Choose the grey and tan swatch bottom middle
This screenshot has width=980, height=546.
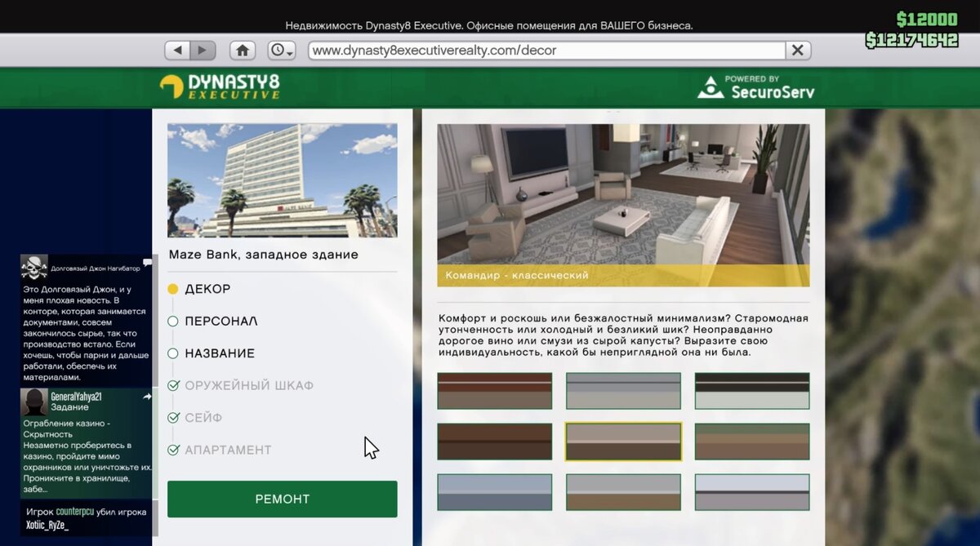[x=623, y=492]
